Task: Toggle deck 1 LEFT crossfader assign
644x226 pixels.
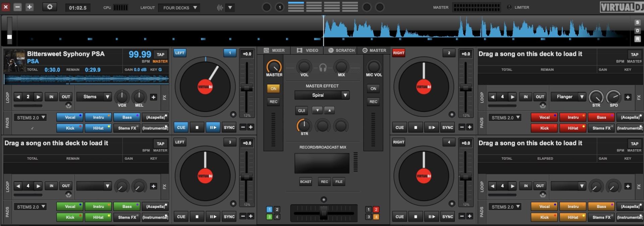Action: pos(180,53)
